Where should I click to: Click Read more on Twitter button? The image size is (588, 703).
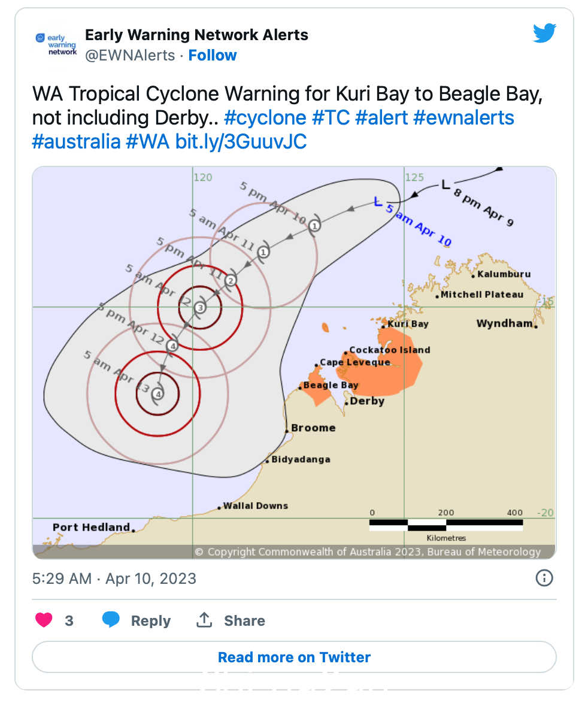point(294,657)
